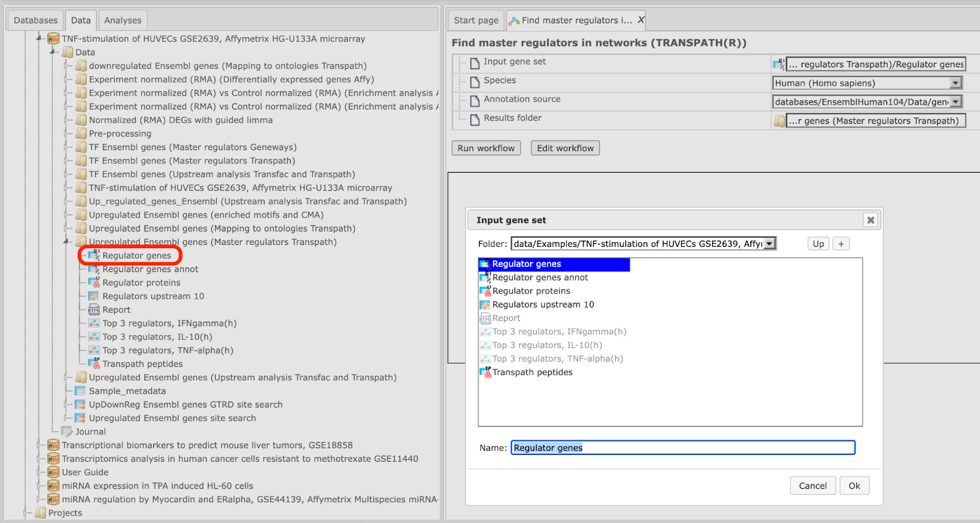Screen dimensions: 980x523
Task: Confirm selection with the Ok button
Action: [854, 486]
